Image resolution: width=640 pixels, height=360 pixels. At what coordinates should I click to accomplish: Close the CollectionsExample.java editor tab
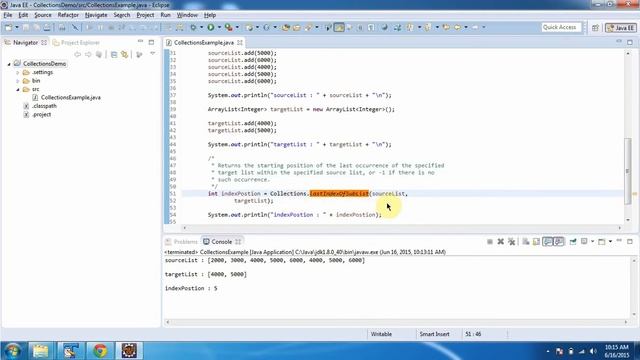240,42
